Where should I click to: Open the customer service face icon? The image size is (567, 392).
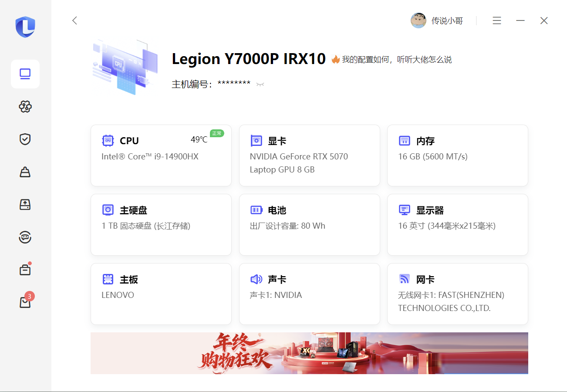click(x=25, y=237)
